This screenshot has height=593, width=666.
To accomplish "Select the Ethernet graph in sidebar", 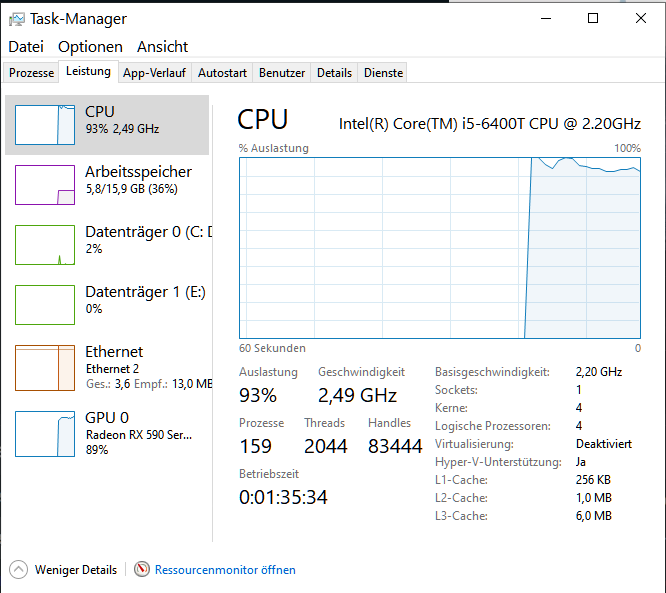I will tap(45, 367).
